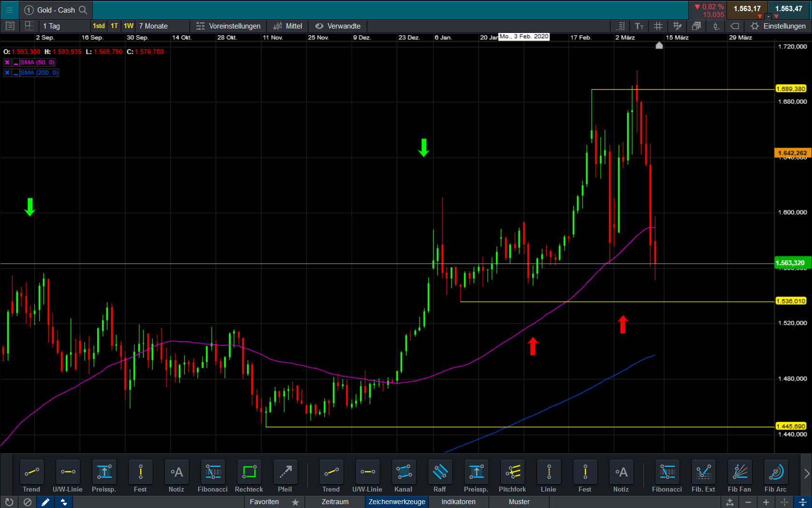Switch to the Indikatoren tab
This screenshot has width=812, height=508.
coord(458,502)
